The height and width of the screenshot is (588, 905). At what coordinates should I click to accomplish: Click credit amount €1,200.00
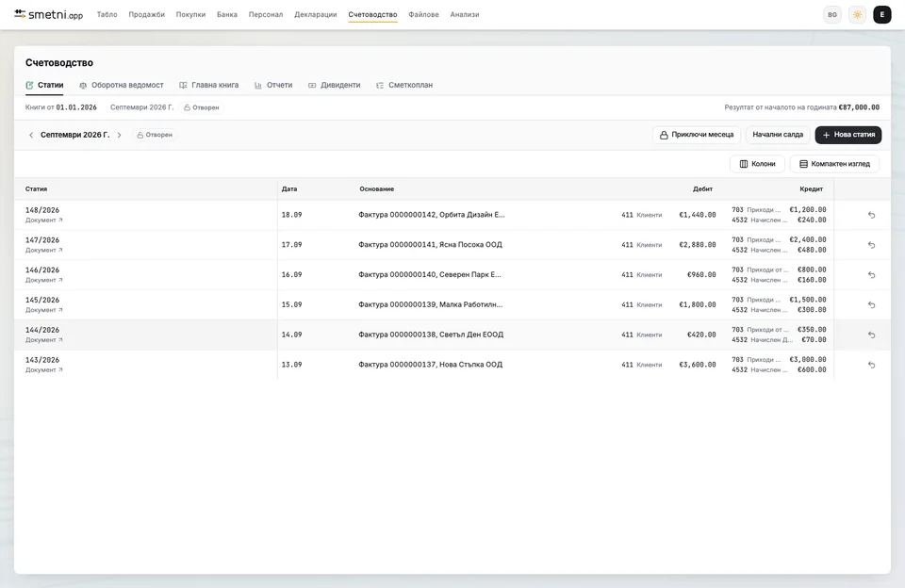(x=808, y=209)
